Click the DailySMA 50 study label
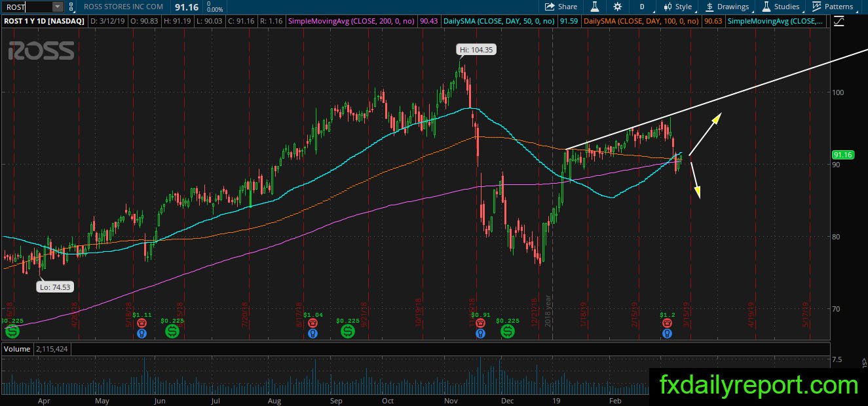Viewport: 868px width, 406px height. 500,21
